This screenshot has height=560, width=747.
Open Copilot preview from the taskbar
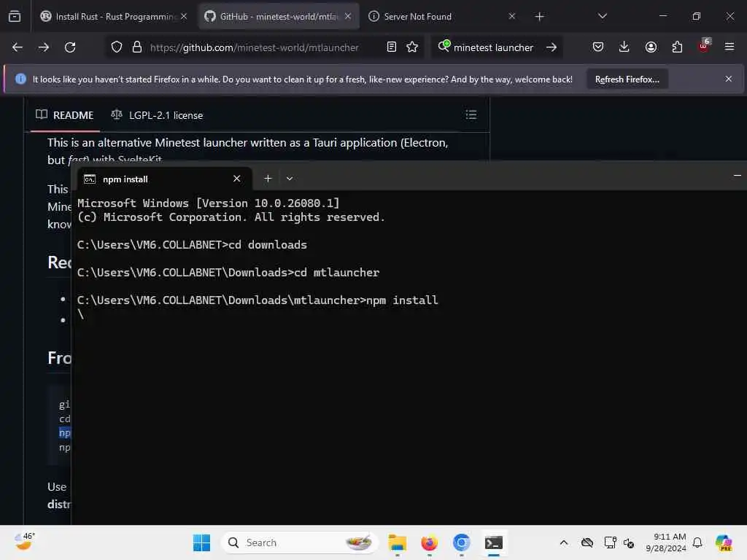pos(724,542)
